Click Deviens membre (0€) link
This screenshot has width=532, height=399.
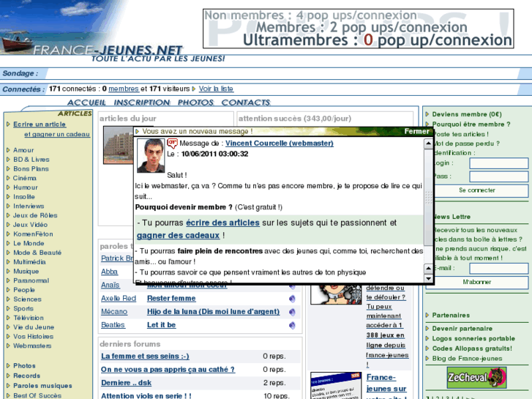pyautogui.click(x=467, y=114)
